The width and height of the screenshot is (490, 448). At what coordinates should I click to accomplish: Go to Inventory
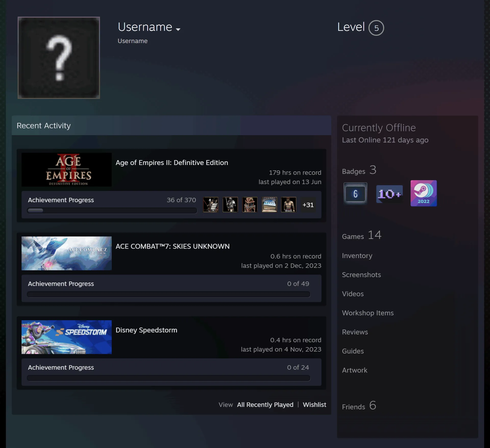pyautogui.click(x=357, y=256)
